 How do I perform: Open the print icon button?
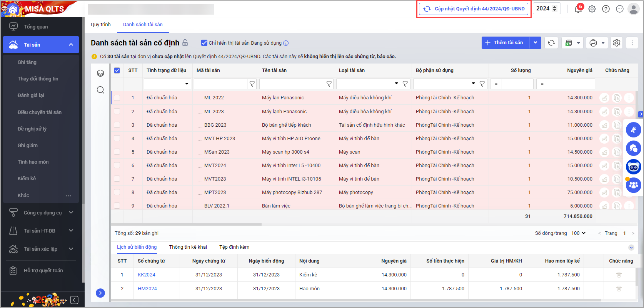point(593,43)
